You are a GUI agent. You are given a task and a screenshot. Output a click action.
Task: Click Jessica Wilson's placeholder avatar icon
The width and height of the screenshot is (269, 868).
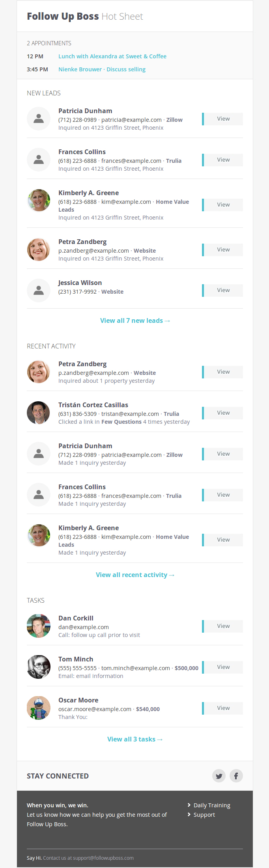tap(39, 291)
